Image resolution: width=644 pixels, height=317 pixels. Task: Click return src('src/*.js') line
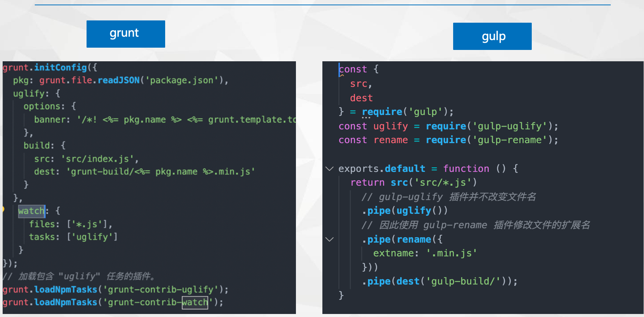414,183
